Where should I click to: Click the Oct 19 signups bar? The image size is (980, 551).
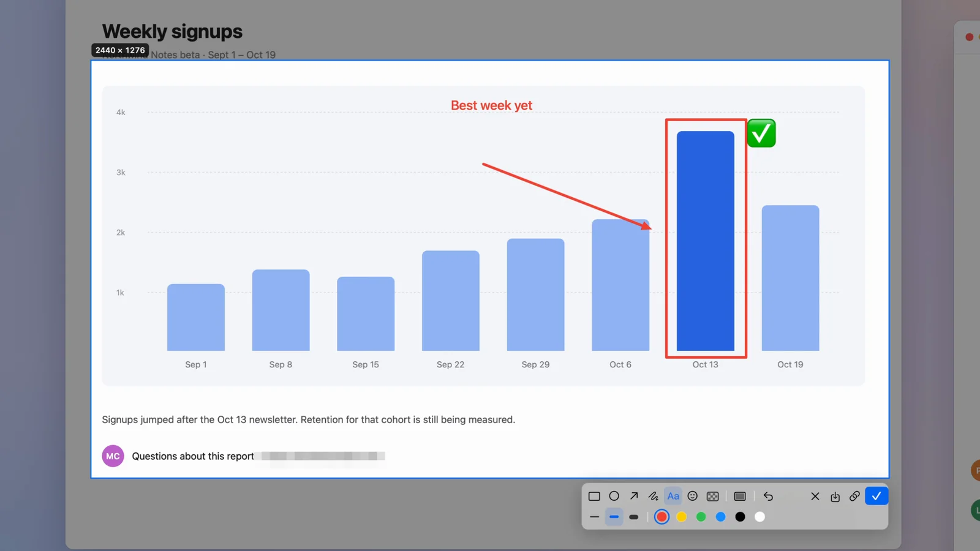click(790, 278)
